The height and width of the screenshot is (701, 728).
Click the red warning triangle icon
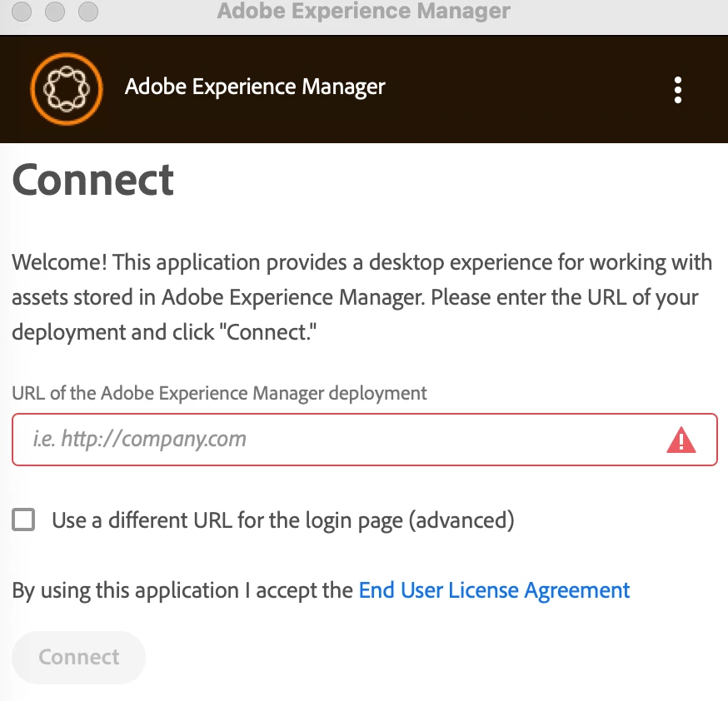681,440
